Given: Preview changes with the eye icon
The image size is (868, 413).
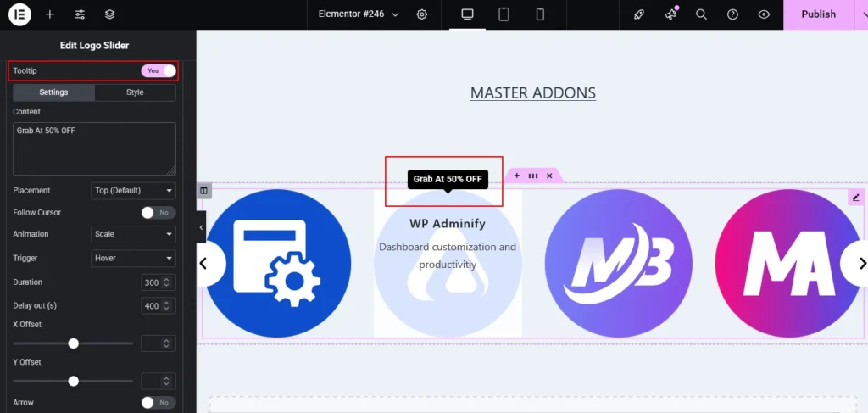Looking at the screenshot, I should pos(764,14).
